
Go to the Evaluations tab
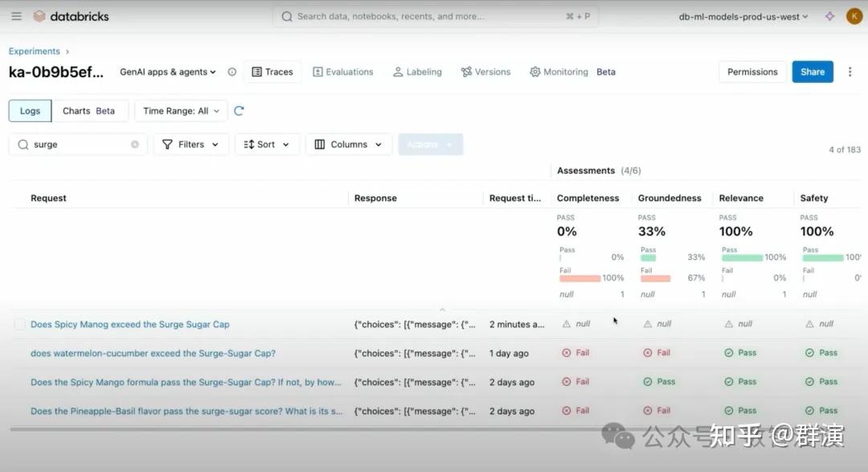point(342,72)
